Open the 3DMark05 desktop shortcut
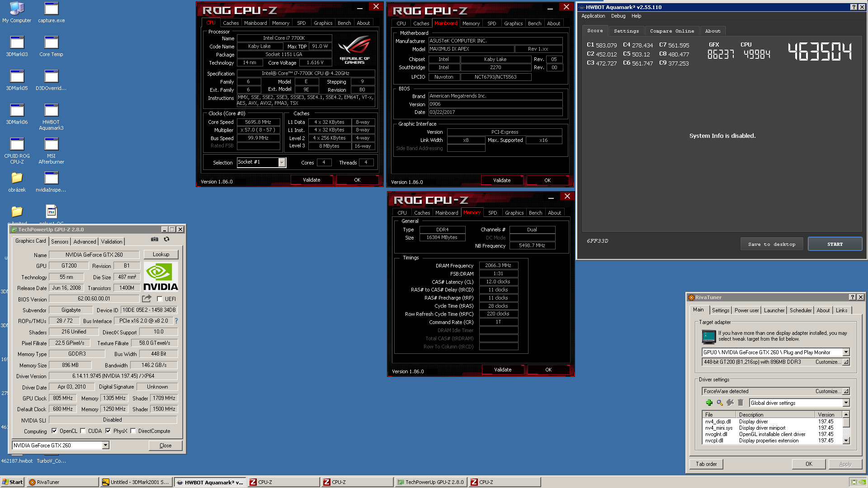Screen dimensions: 868x488 (17, 80)
